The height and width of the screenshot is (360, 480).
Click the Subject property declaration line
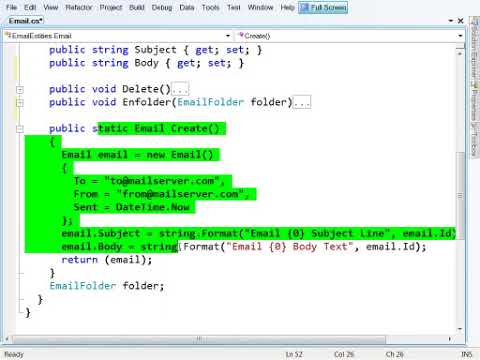(x=156, y=50)
